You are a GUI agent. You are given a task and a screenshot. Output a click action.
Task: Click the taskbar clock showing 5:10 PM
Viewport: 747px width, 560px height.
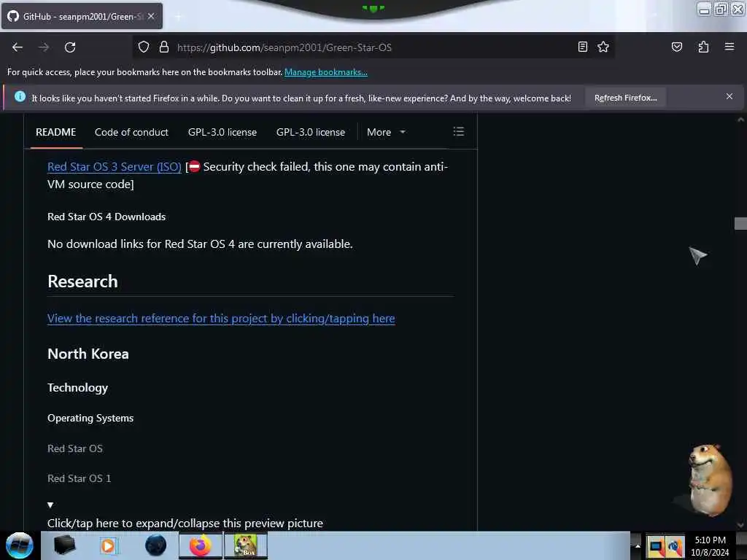coord(710,545)
